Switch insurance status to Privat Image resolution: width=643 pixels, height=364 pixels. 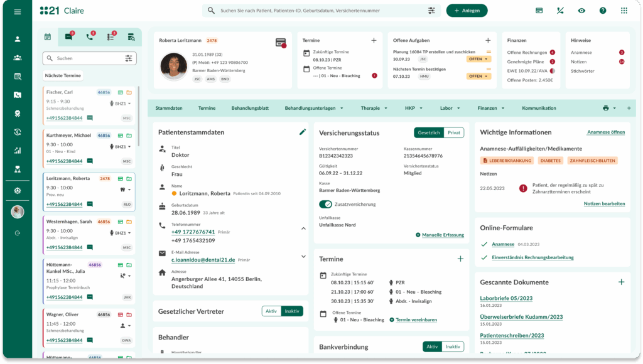coord(453,132)
